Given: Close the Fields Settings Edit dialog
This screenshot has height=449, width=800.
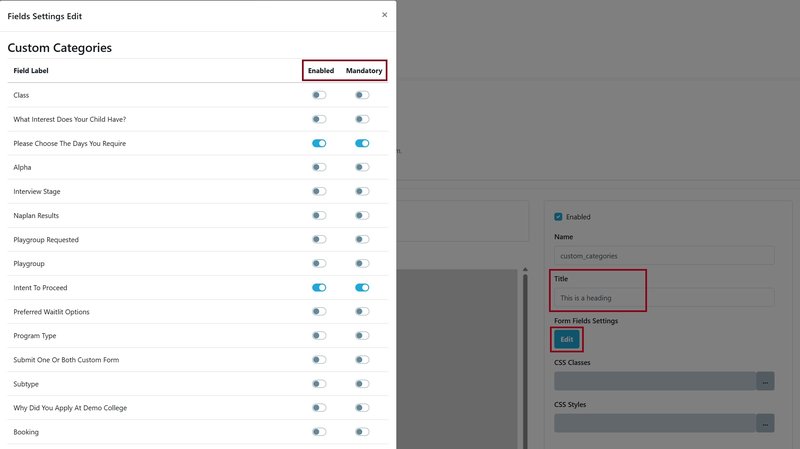Looking at the screenshot, I should [385, 15].
